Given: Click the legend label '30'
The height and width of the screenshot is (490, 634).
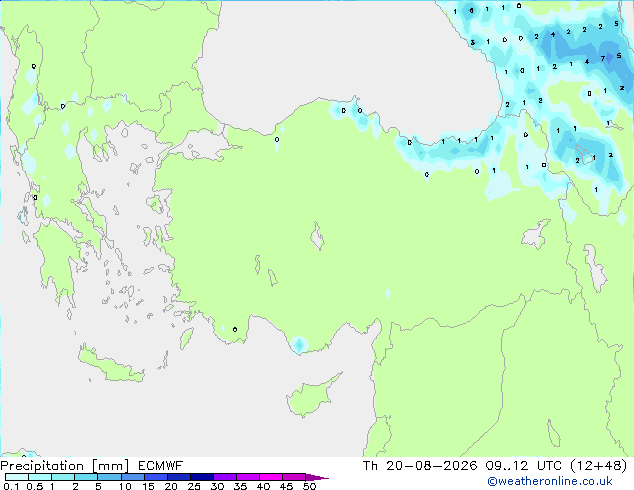Looking at the screenshot, I should (217, 486).
